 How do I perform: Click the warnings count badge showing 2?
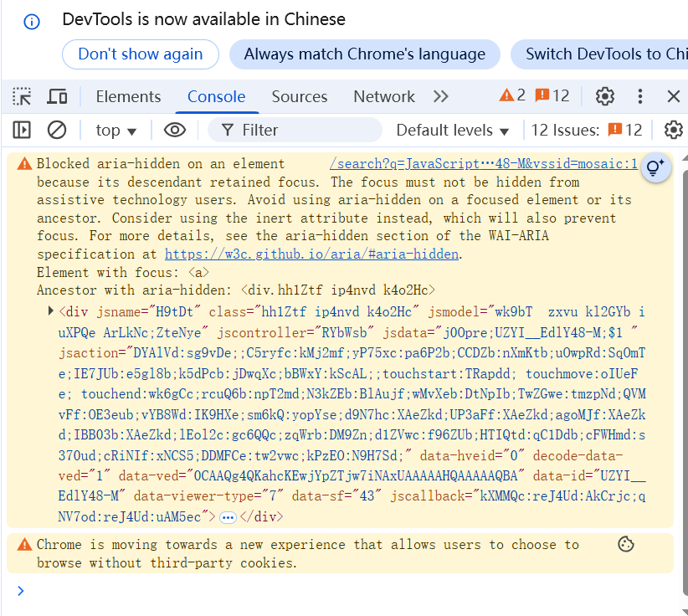pos(512,95)
